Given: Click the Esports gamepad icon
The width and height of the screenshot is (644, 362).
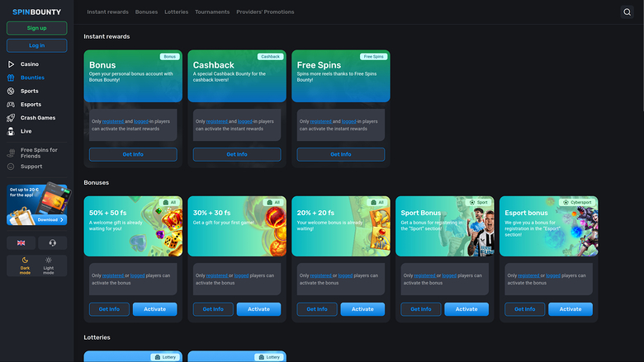Looking at the screenshot, I should 11,105.
